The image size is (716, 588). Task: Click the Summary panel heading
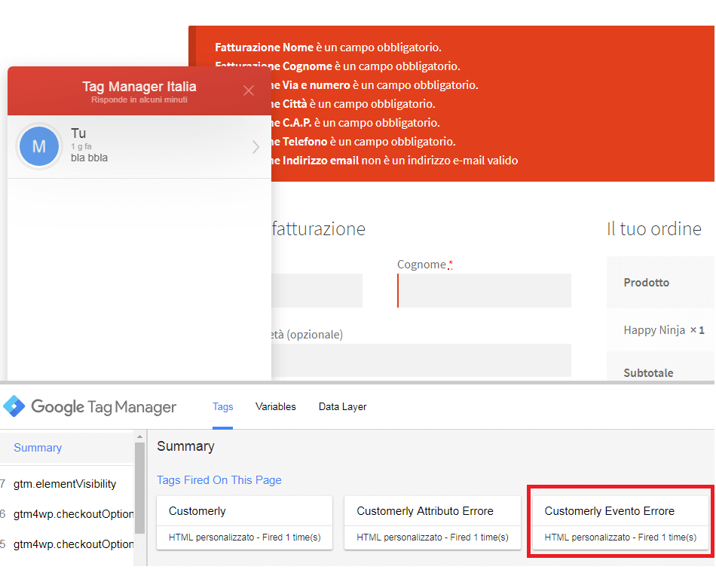[x=185, y=446]
